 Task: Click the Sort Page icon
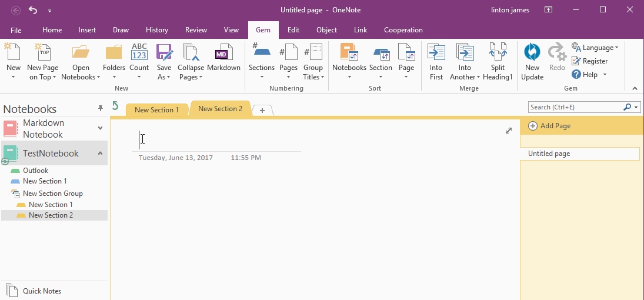(406, 52)
